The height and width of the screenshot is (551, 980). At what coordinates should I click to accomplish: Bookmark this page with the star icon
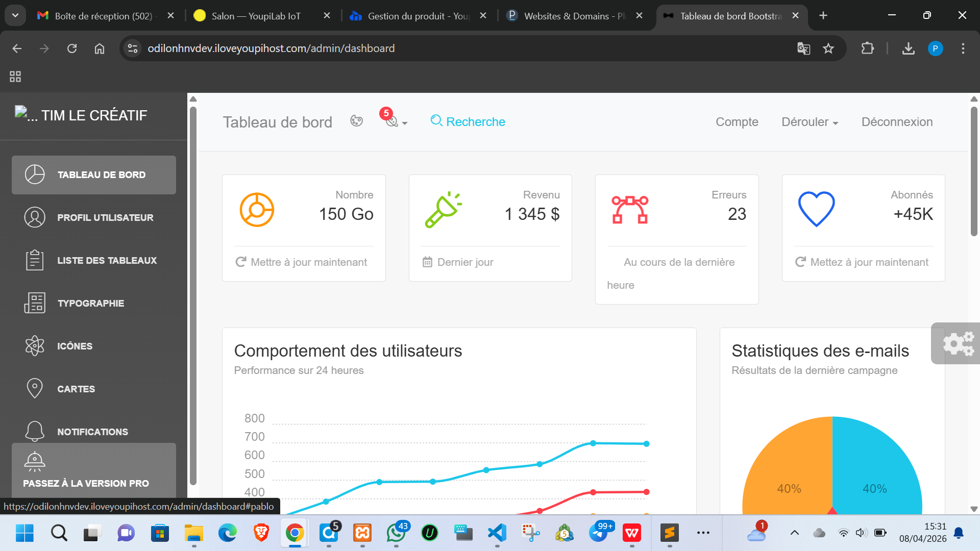click(x=828, y=48)
